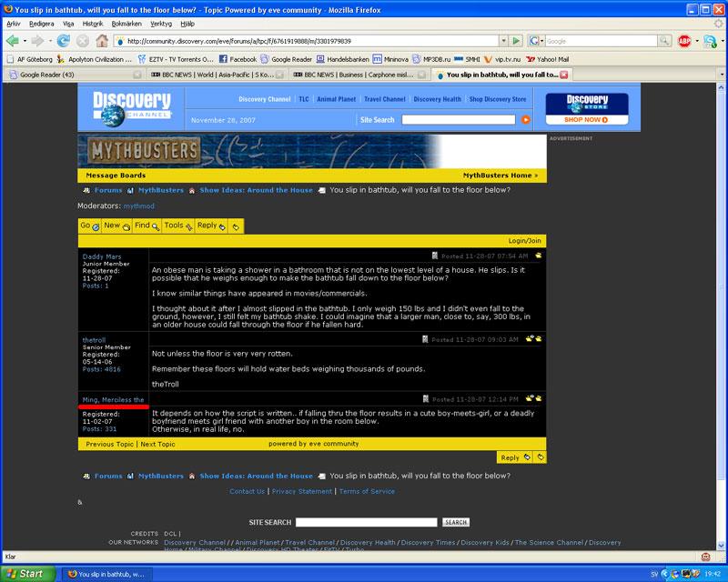
Task: Click the Discovery Store Shop Now banner
Action: [587, 109]
